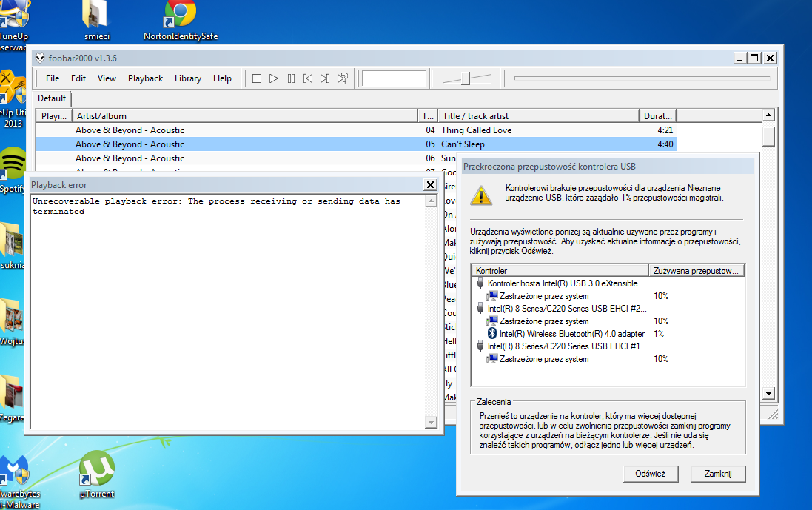812x510 pixels.
Task: Open the smieci folder on desktop
Action: pyautogui.click(x=97, y=21)
